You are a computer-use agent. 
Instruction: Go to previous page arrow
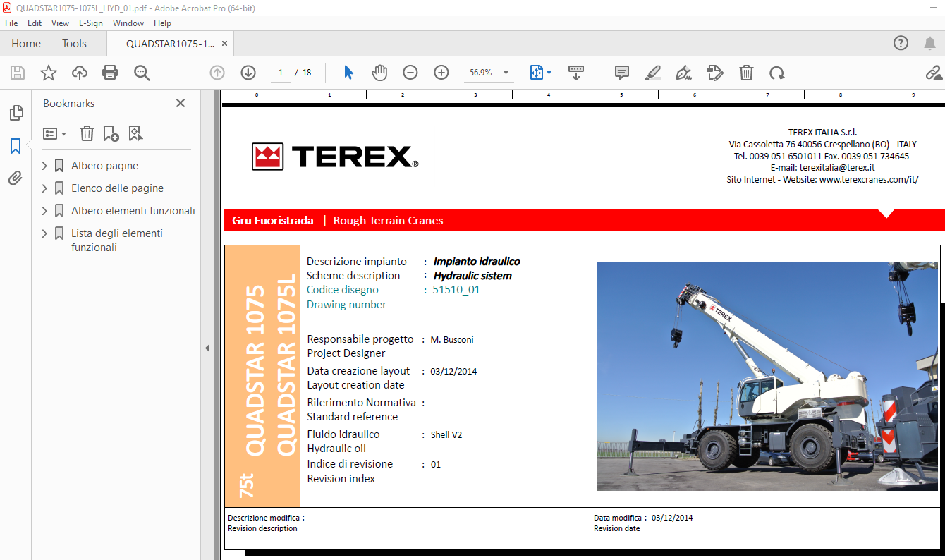click(x=217, y=73)
